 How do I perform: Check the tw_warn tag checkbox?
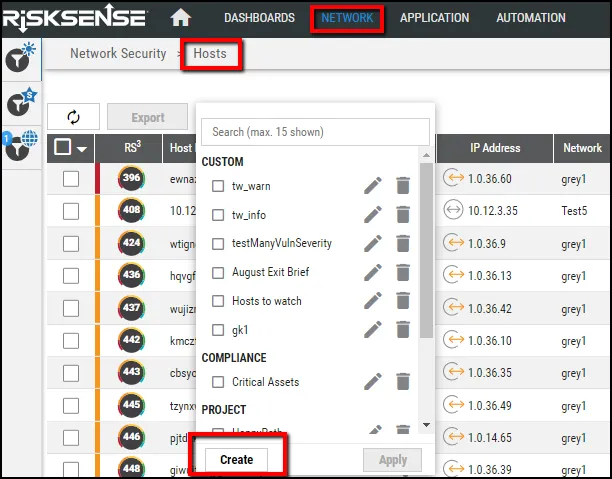[218, 186]
